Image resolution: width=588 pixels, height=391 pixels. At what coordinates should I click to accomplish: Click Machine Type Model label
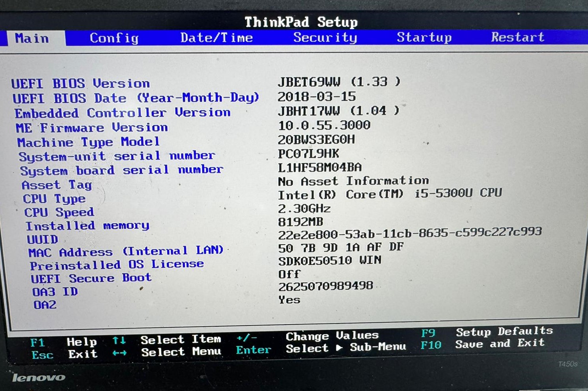[x=89, y=142]
